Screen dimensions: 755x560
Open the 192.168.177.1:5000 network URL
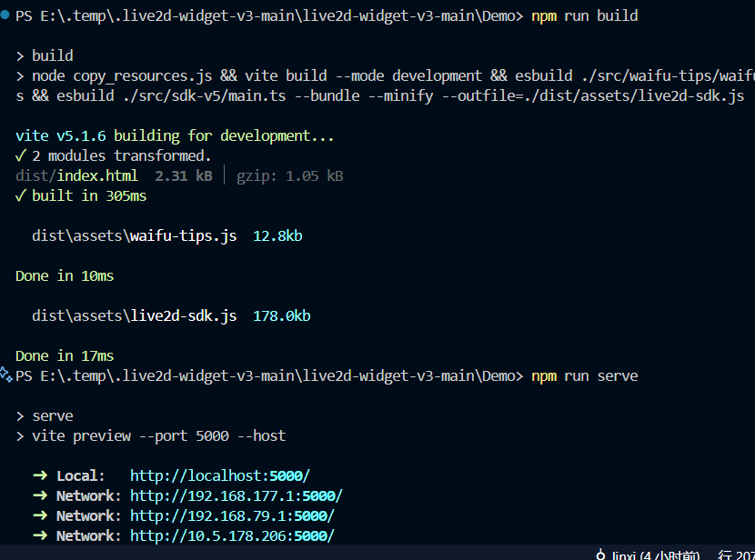click(x=236, y=496)
